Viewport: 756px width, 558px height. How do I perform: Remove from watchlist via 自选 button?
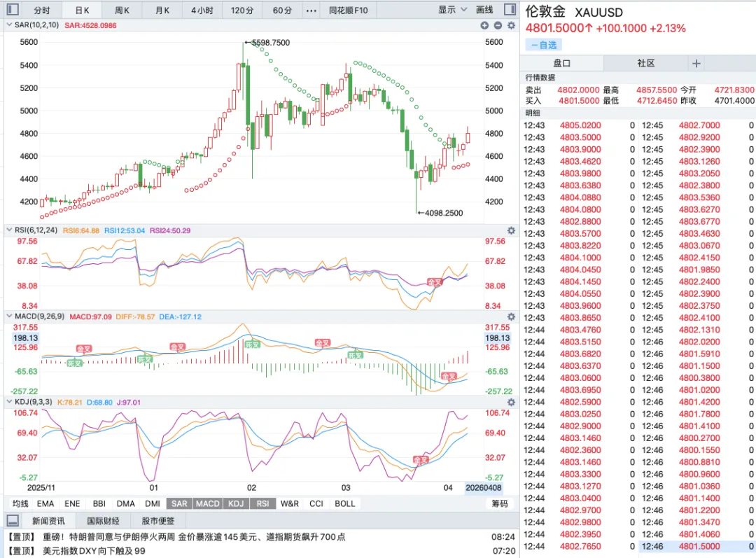point(544,45)
